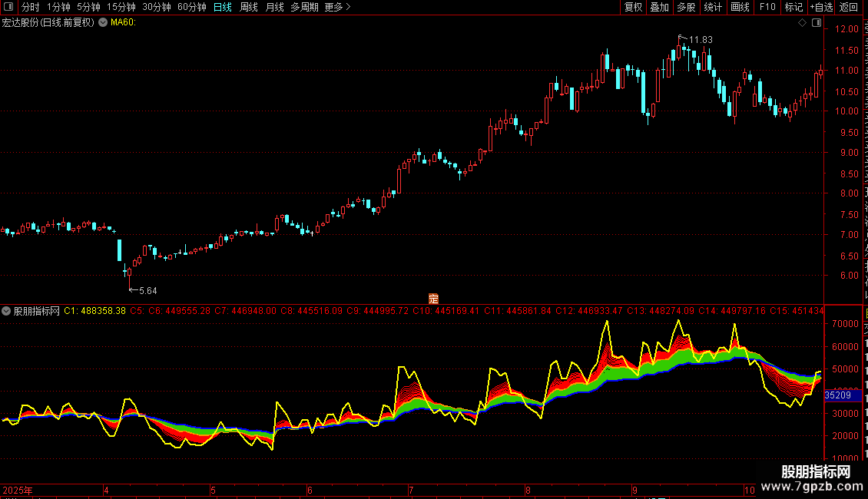Open the F10 company info

pos(767,7)
